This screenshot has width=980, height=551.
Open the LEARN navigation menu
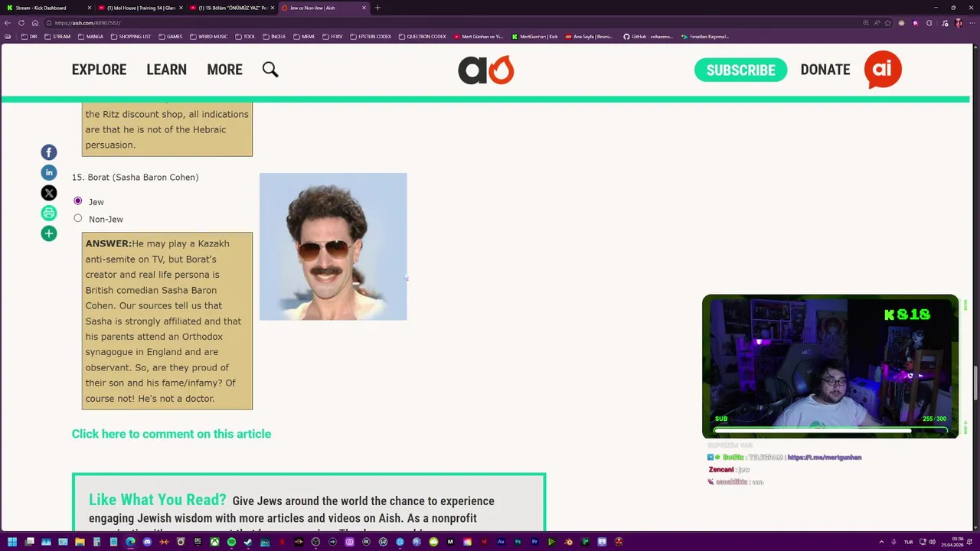[x=166, y=70]
